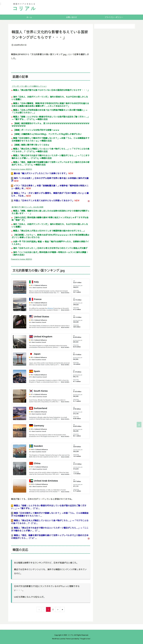Click the France flag icon
143x644 pixels.
pos(31,299)
